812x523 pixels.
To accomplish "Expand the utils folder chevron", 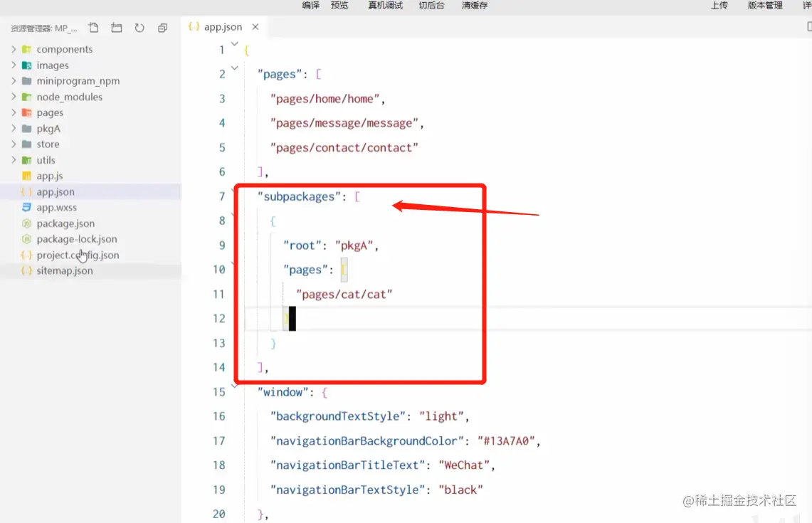I will (14, 160).
